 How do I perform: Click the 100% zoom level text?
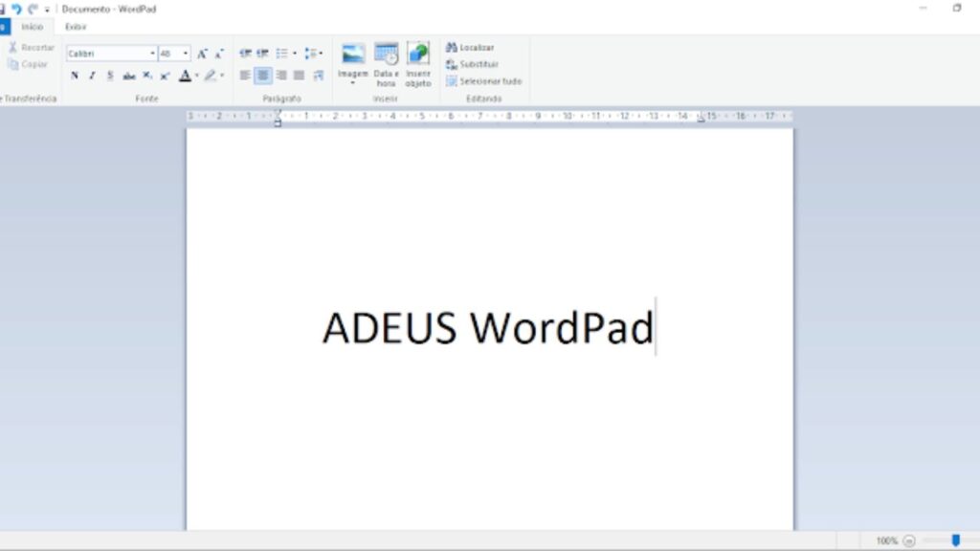886,541
